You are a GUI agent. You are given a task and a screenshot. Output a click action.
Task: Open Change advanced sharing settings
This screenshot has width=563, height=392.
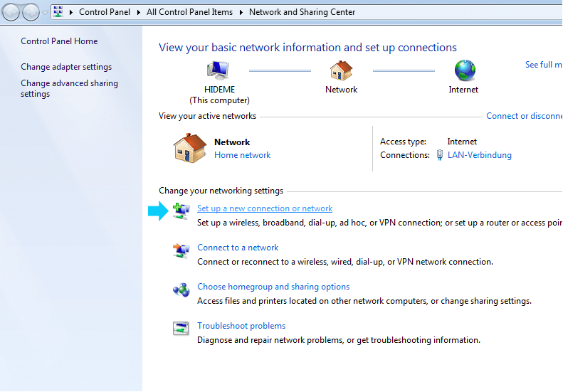pyautogui.click(x=69, y=88)
